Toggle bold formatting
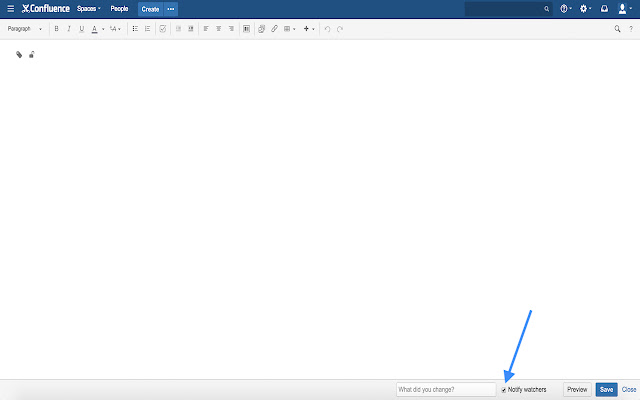 [56, 29]
